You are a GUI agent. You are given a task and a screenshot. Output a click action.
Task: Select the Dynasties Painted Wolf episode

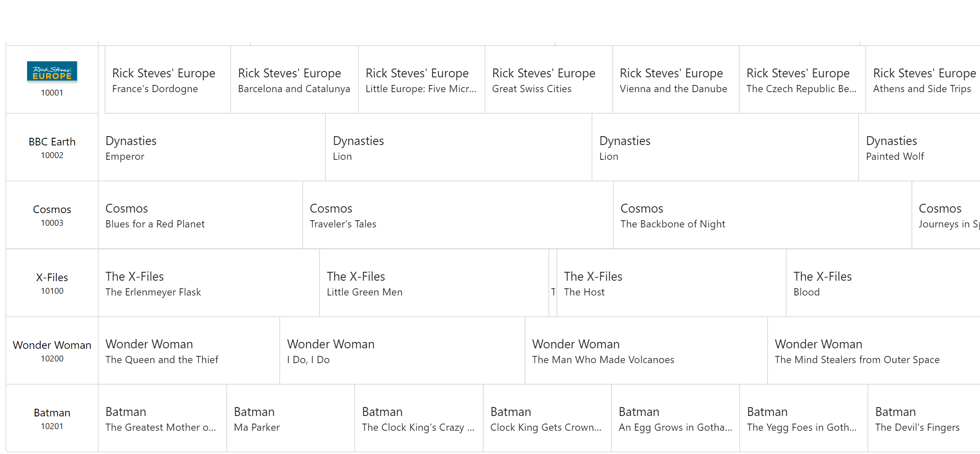coord(918,148)
